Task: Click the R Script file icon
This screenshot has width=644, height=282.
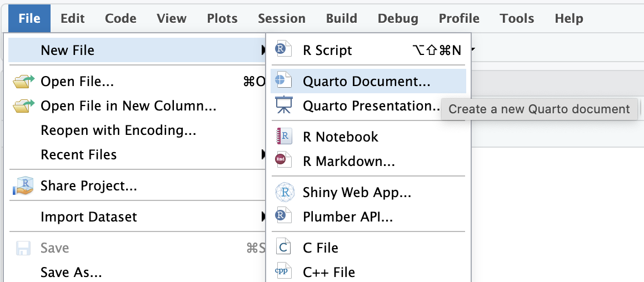Action: [283, 50]
